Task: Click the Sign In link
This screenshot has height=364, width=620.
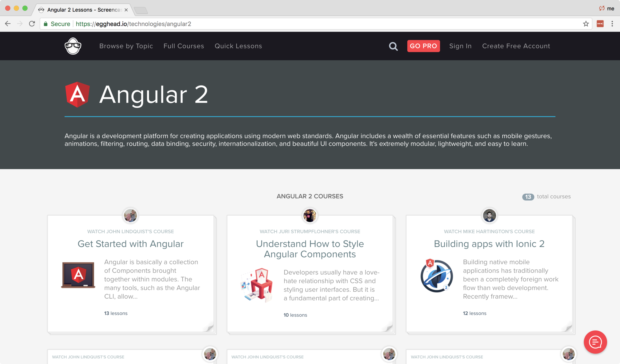Action: click(x=460, y=46)
